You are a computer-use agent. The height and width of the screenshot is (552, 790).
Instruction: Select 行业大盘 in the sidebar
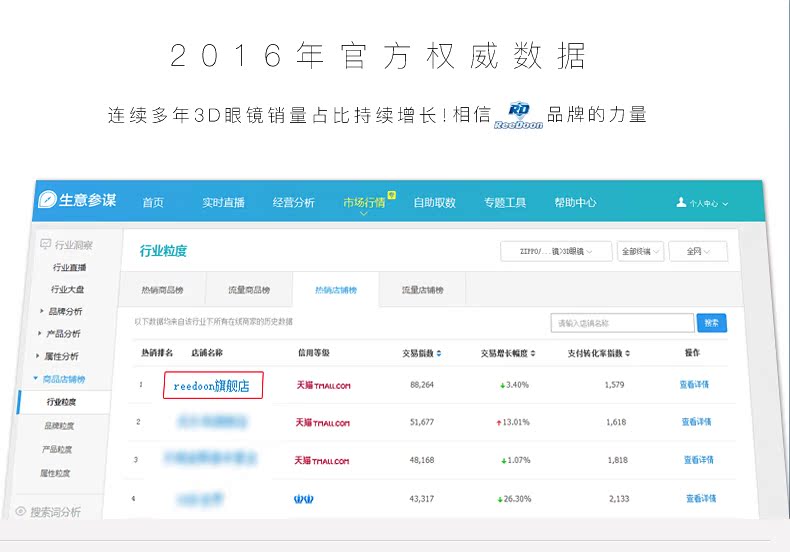68,289
